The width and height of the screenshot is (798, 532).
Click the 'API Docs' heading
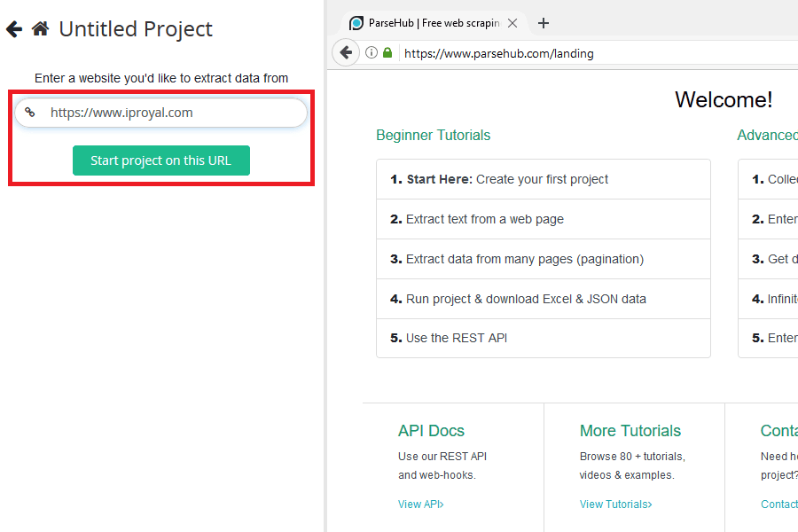[x=431, y=431]
